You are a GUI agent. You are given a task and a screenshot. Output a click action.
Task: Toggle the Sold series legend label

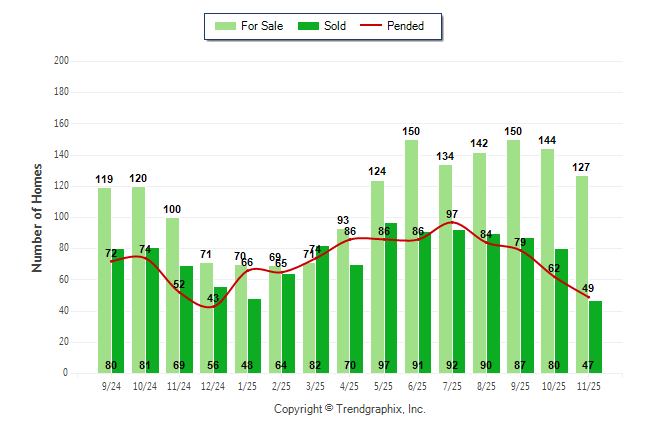pos(335,26)
